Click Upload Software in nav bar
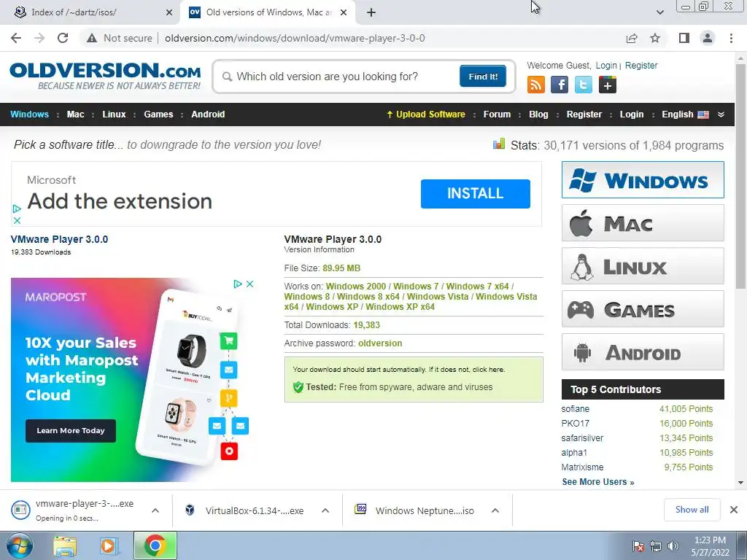 click(425, 114)
